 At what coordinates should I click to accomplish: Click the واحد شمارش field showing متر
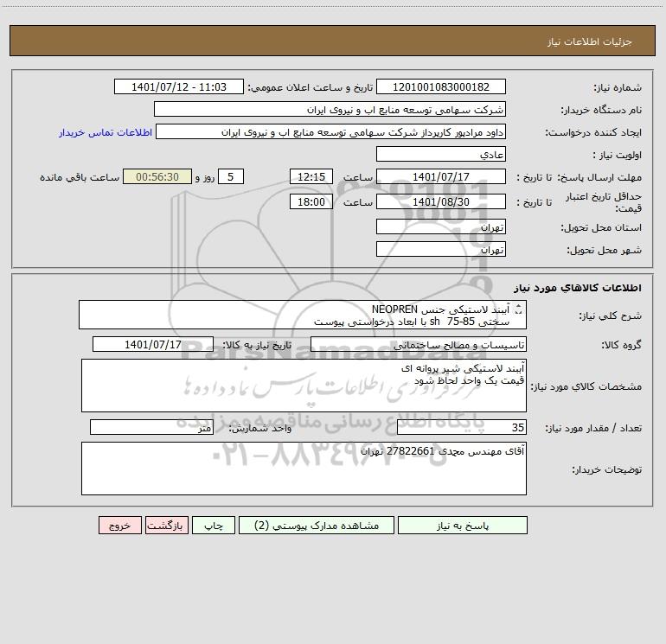click(x=151, y=427)
